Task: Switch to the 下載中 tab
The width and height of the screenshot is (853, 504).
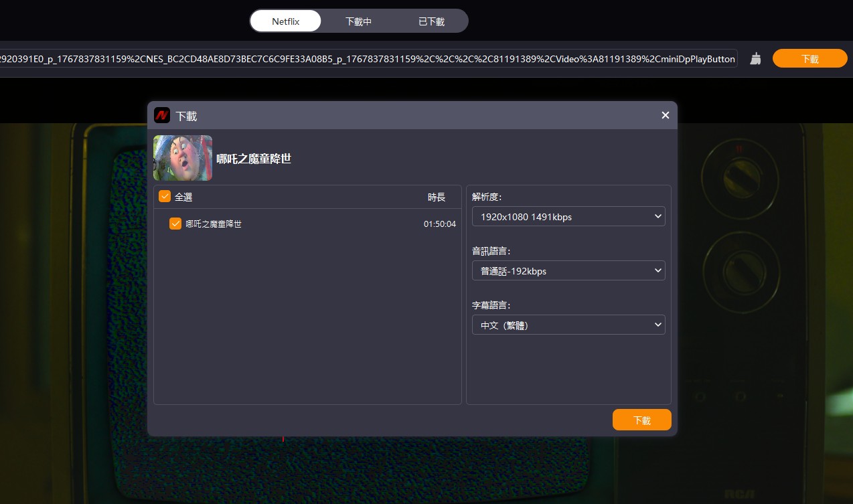Action: [359, 21]
